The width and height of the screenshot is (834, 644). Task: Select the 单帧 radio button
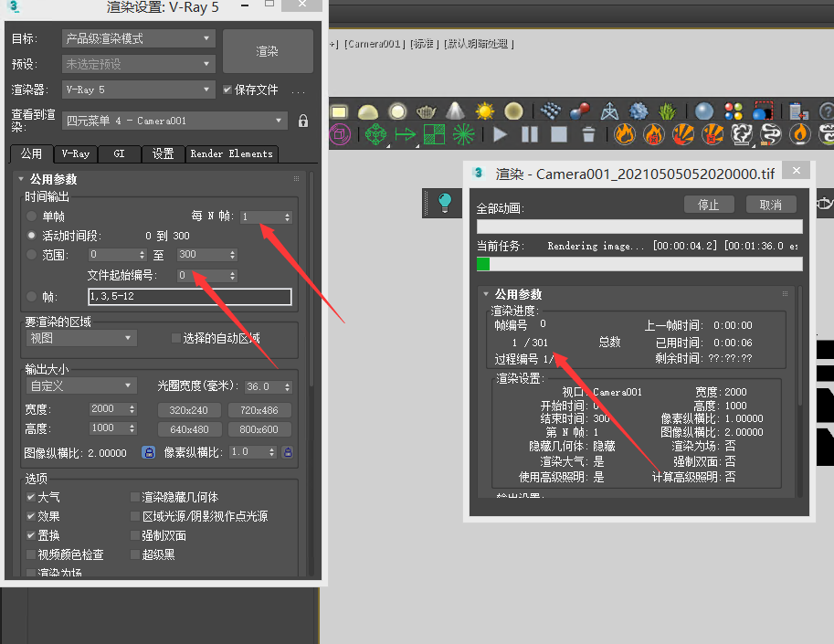[x=33, y=216]
